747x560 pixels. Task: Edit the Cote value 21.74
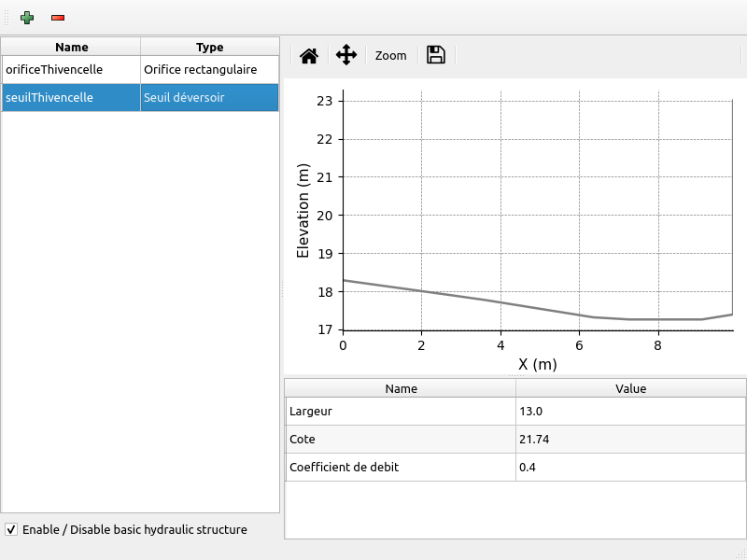coord(630,439)
